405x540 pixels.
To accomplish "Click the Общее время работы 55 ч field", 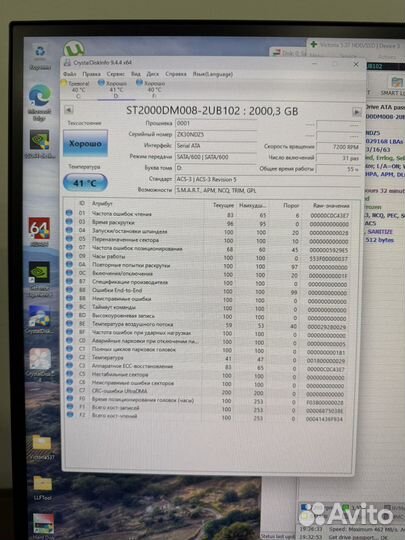I will point(339,169).
